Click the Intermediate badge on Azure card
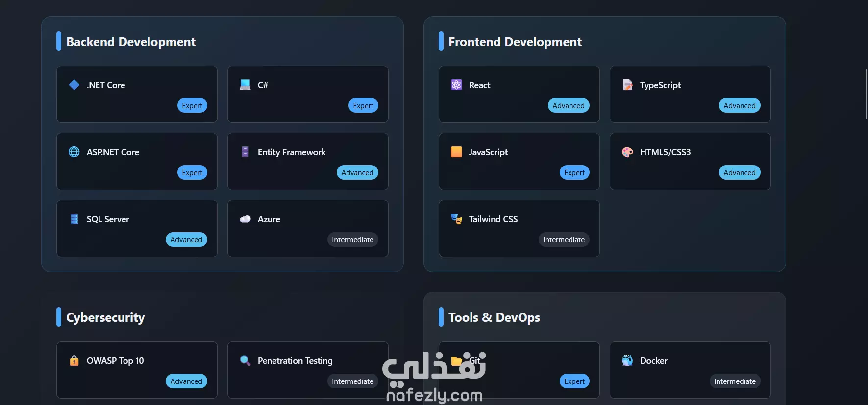 353,239
